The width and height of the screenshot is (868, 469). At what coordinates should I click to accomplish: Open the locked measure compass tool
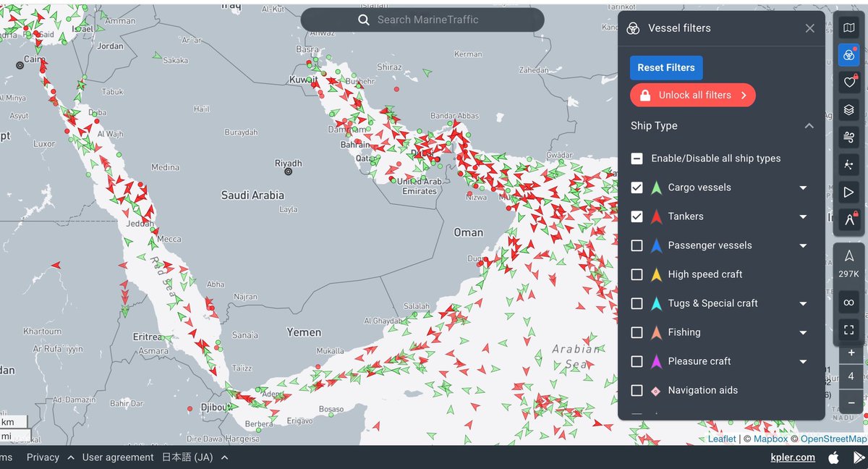click(848, 219)
